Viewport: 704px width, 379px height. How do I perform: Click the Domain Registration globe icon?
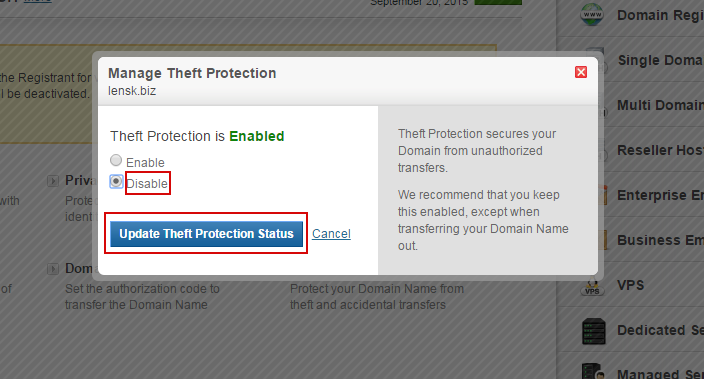click(x=592, y=14)
